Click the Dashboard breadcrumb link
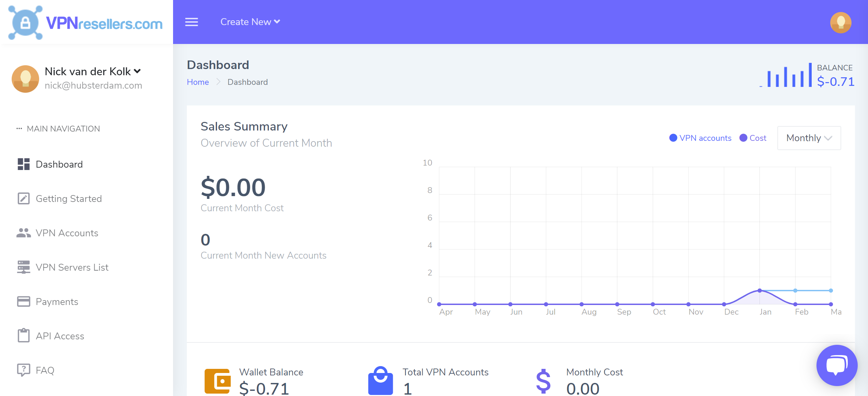Viewport: 868px width, 396px height. pyautogui.click(x=248, y=82)
